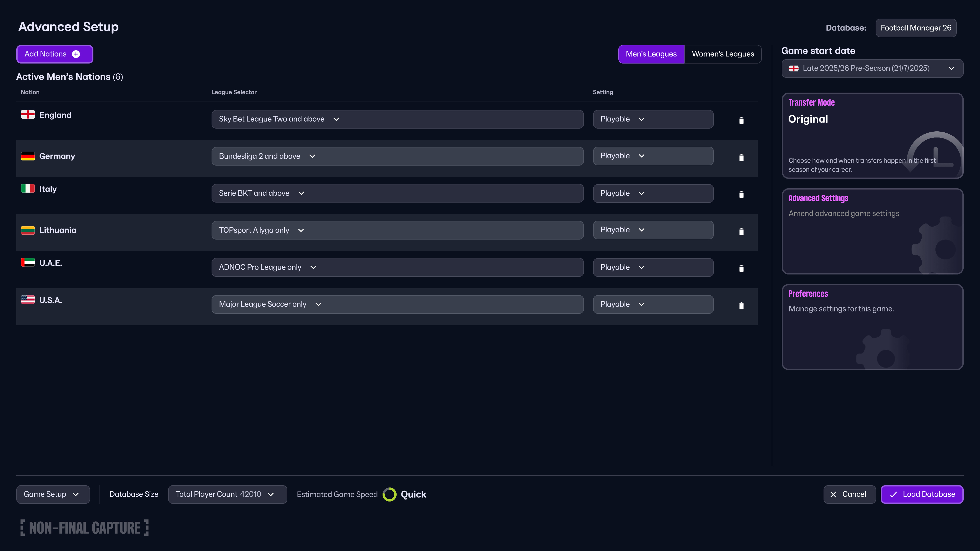Remove U.A.E. with the trash icon
Screen dimensions: 980x551
pyautogui.click(x=741, y=268)
